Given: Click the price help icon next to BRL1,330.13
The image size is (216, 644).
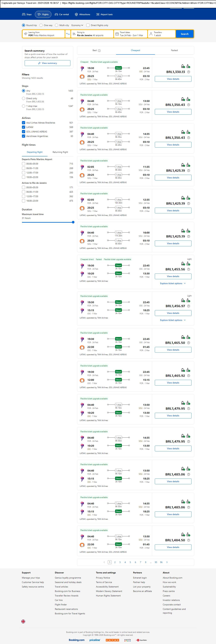Looking at the screenshot, I should (189, 72).
